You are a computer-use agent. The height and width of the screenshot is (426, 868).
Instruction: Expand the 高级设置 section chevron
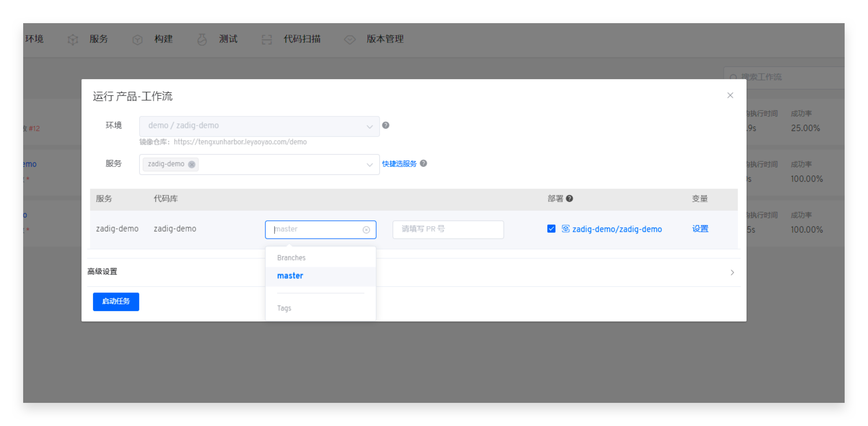point(732,272)
